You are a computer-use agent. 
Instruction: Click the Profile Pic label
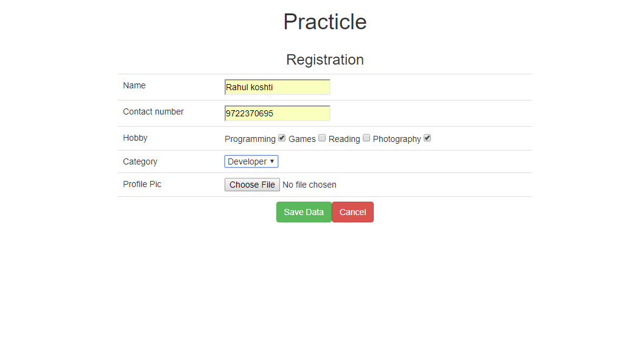[142, 184]
